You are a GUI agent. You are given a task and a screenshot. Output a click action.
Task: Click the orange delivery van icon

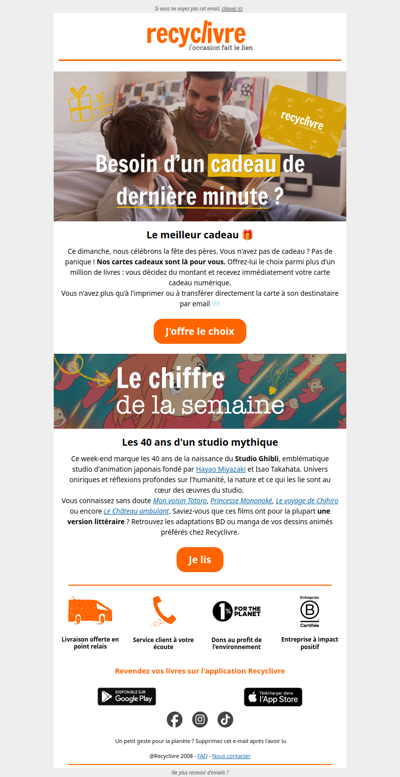[90, 610]
